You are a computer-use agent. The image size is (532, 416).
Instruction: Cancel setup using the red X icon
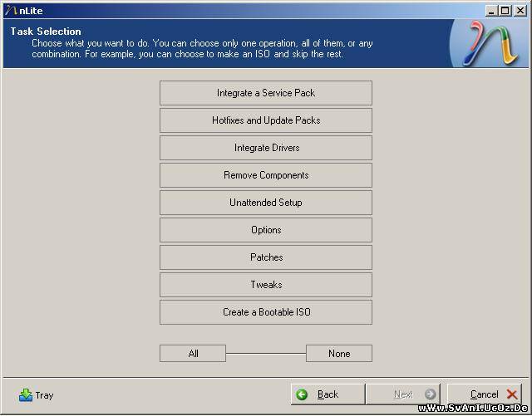(x=511, y=394)
